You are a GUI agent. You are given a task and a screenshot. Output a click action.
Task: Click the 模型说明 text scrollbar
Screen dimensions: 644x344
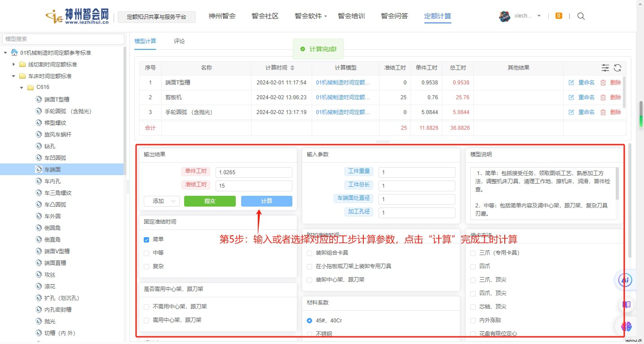pos(617,183)
